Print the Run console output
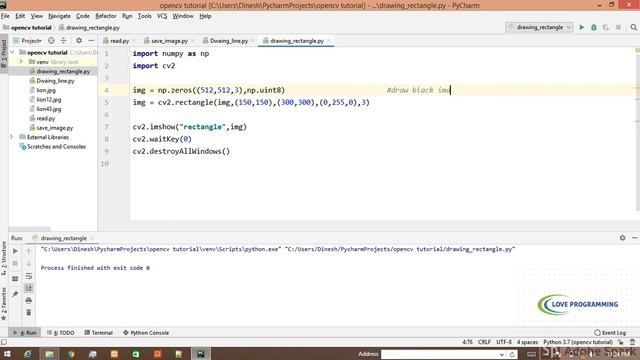Screen dimensions: 640x360 [29, 300]
